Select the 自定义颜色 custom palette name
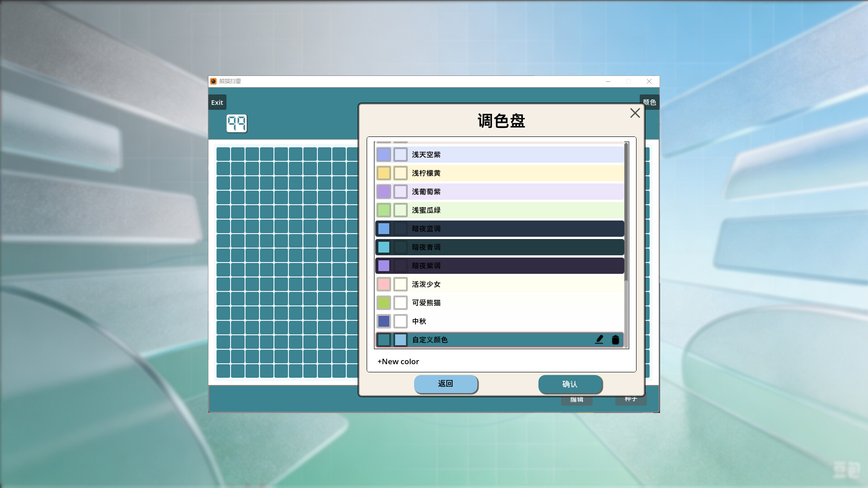Screen dimensions: 868x488 point(429,340)
